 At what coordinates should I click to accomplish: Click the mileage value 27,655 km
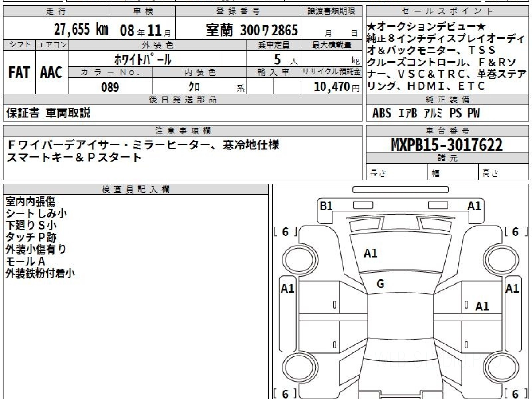[x=81, y=30]
